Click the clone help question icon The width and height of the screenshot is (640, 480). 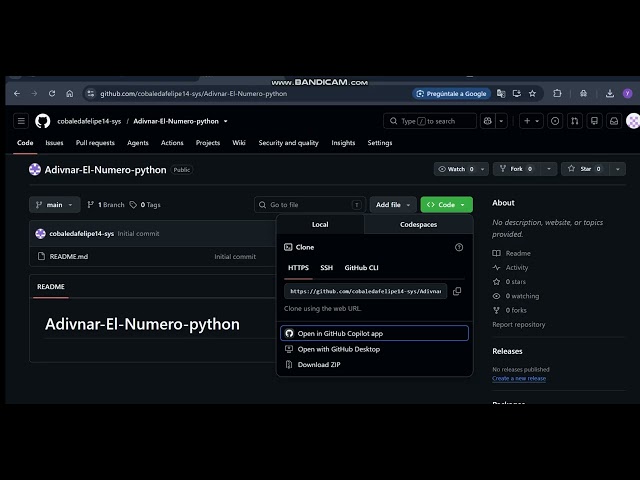point(459,247)
